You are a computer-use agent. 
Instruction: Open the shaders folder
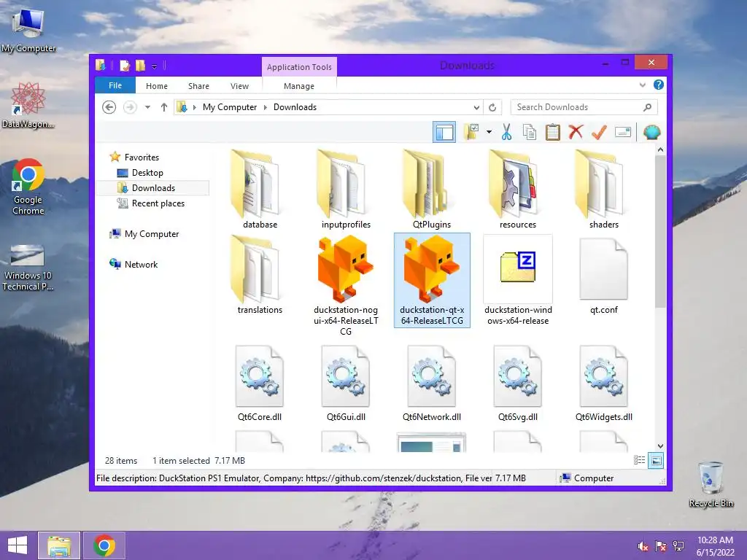coord(603,190)
